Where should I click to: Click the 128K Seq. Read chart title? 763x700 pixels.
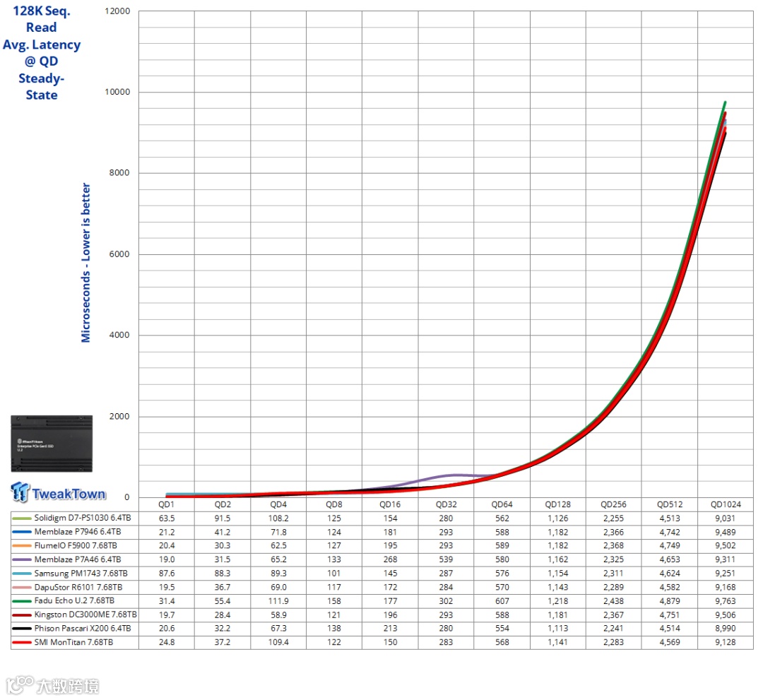coord(42,52)
